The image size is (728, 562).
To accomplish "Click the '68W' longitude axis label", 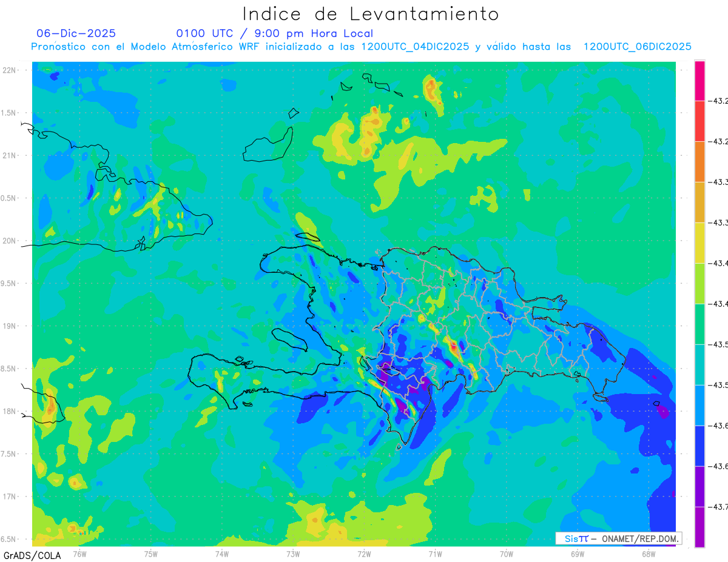I will tap(648, 554).
